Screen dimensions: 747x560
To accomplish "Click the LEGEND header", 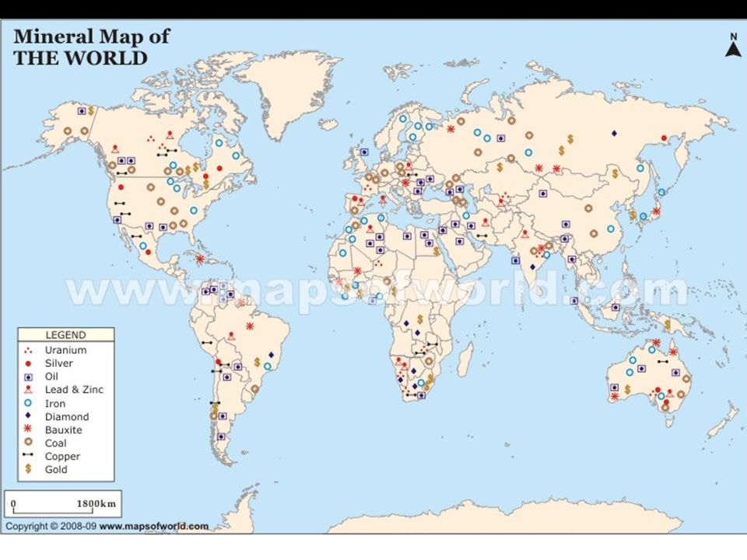I will (x=65, y=334).
